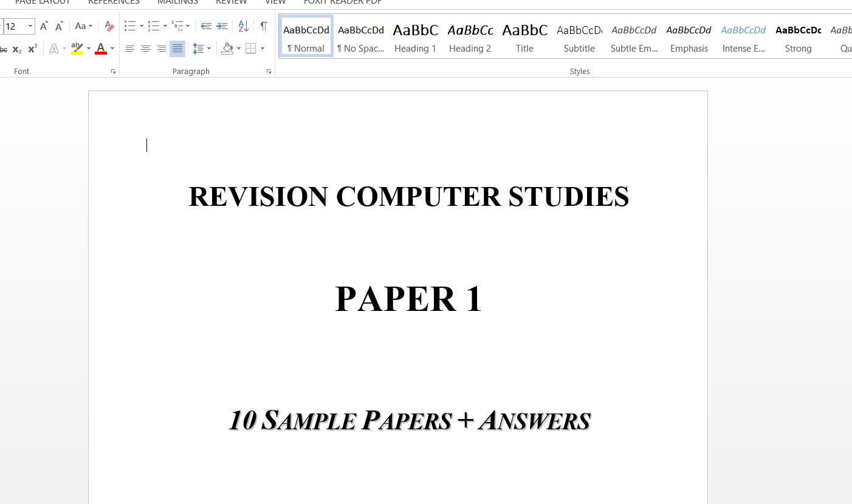Enable center text alignment

coord(145,49)
